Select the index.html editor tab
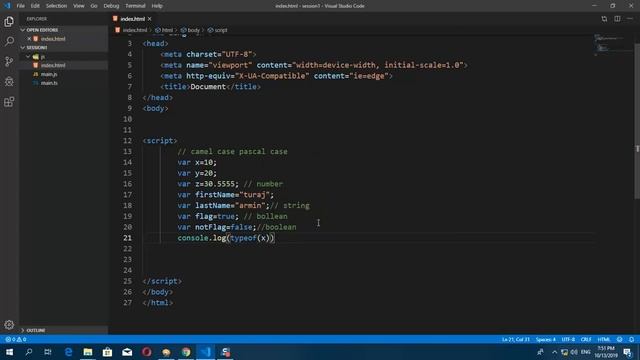 [133, 19]
